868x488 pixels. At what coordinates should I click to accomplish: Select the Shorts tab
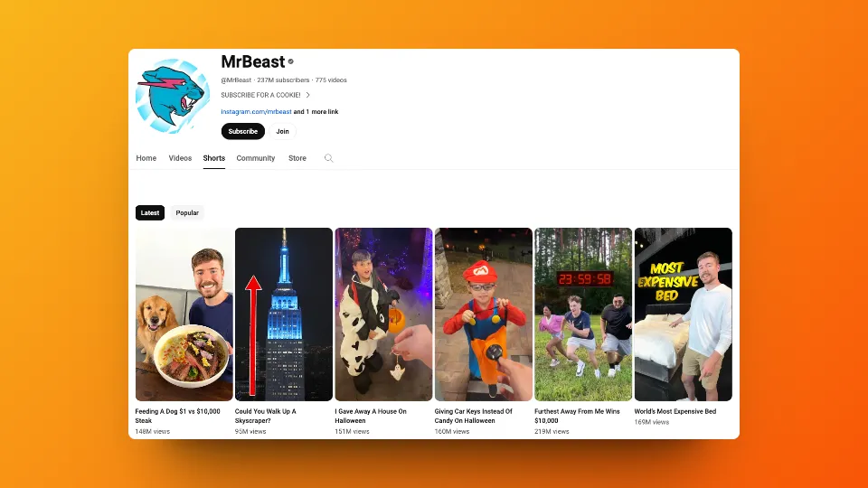coord(213,158)
